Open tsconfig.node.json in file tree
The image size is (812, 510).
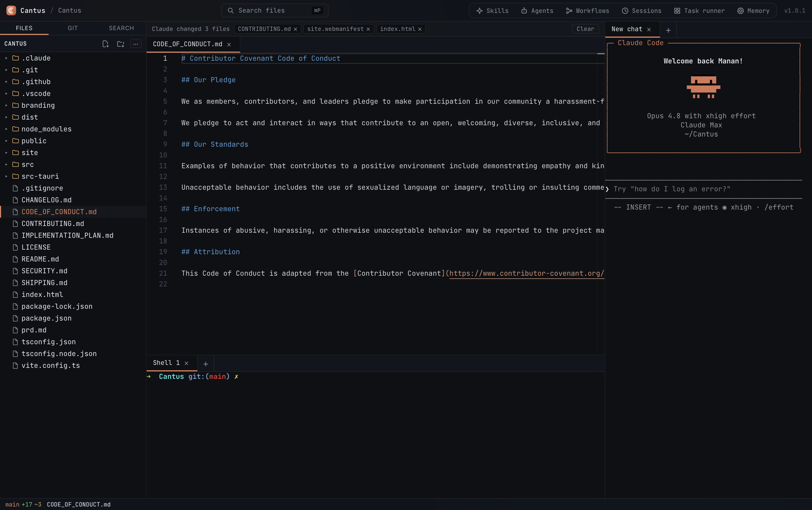click(x=73, y=354)
